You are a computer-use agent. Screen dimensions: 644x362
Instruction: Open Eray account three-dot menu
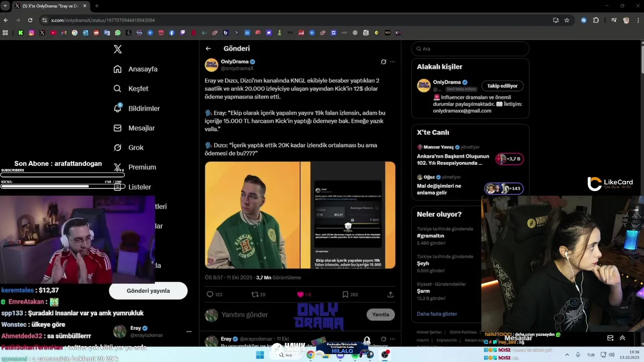(x=189, y=332)
